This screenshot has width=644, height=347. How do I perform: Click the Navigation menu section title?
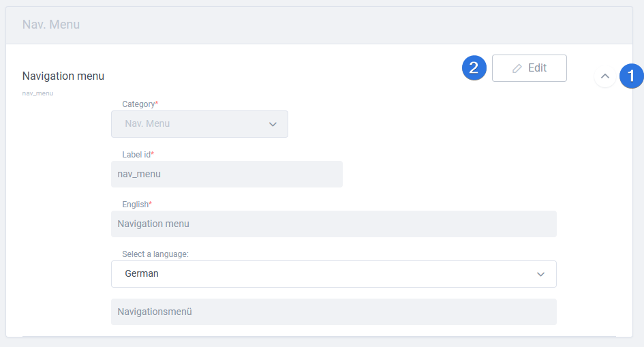(x=63, y=76)
